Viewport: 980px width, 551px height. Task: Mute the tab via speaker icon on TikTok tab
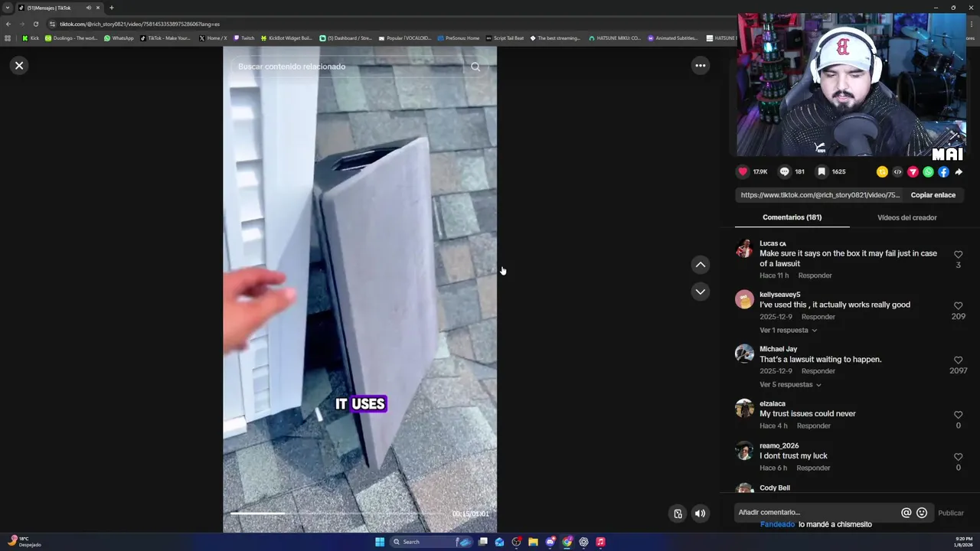(89, 8)
